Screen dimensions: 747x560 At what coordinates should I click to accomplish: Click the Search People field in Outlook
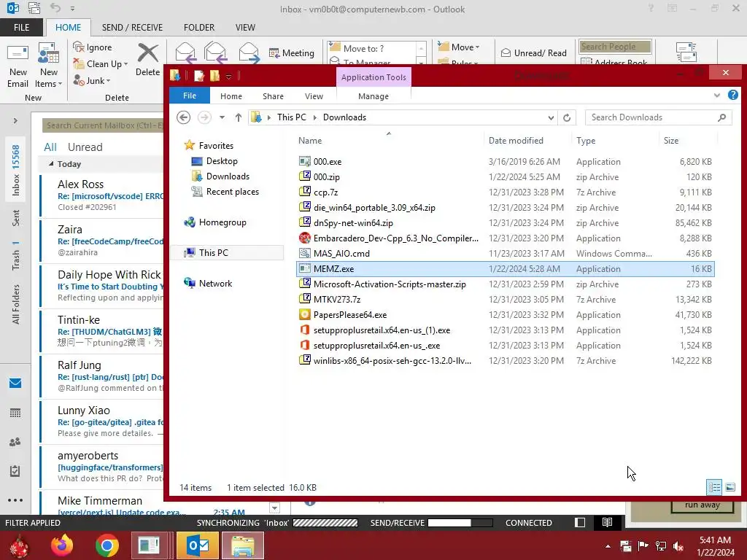(615, 47)
